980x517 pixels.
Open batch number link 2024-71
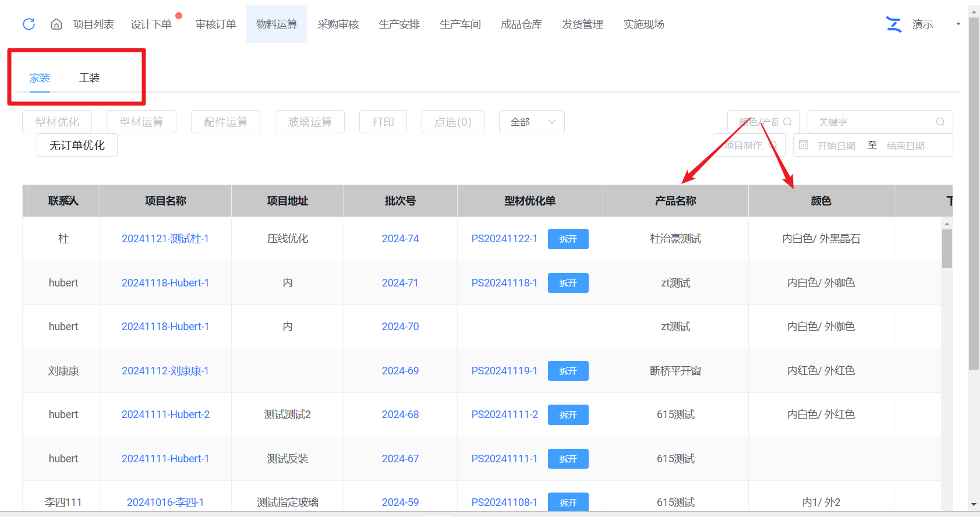click(x=400, y=283)
